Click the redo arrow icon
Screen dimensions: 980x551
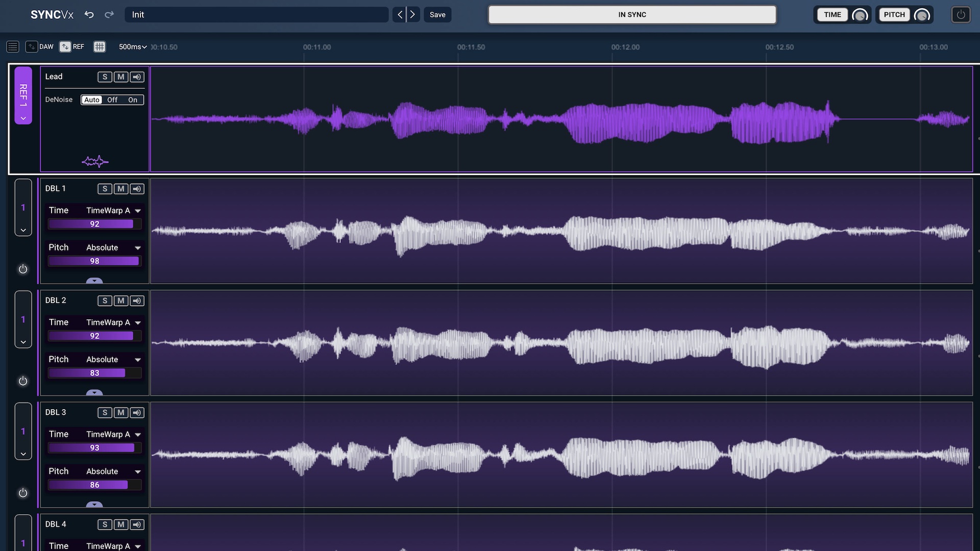(109, 15)
